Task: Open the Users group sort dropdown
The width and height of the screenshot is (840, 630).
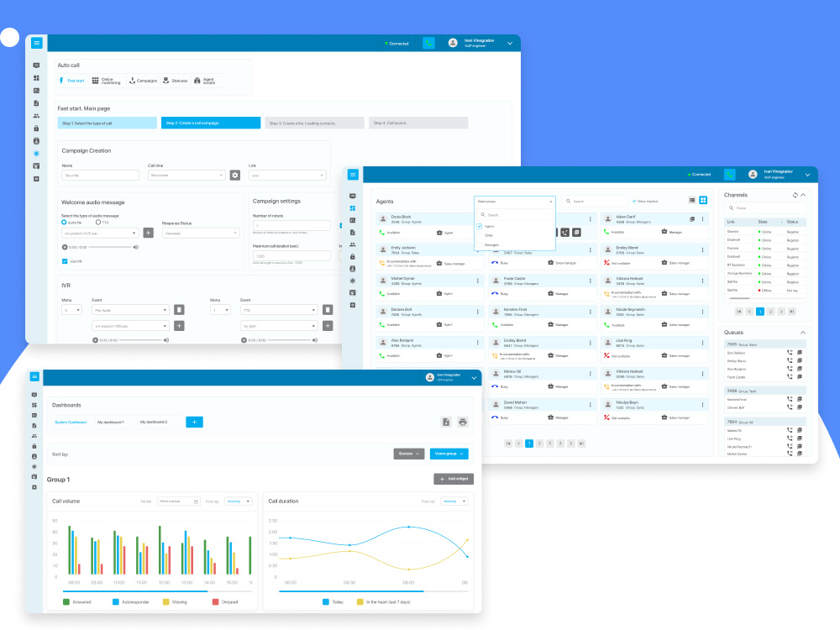Action: click(x=449, y=454)
